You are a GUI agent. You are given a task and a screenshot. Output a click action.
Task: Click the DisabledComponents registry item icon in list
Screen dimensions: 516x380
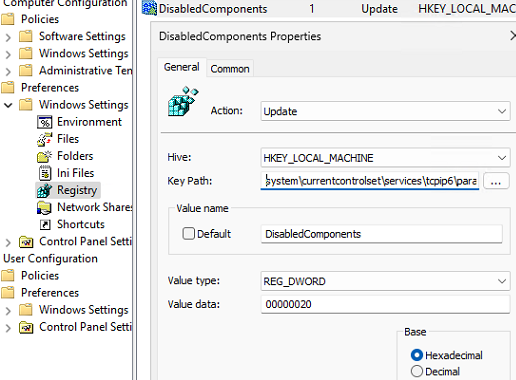149,8
